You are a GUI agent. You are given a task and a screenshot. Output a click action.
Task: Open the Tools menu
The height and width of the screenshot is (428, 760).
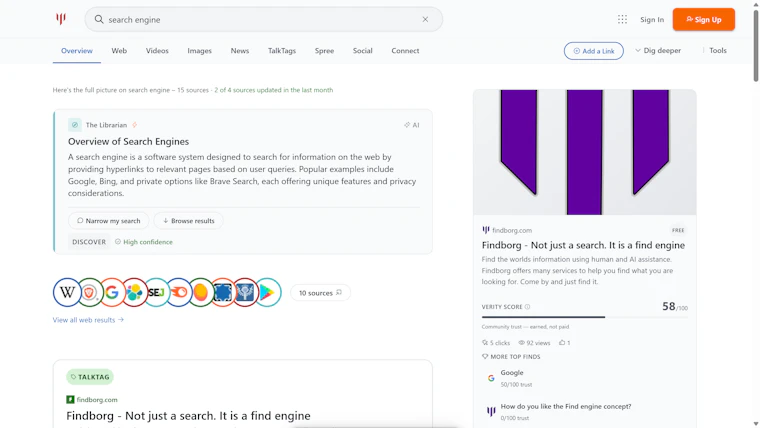tap(717, 50)
